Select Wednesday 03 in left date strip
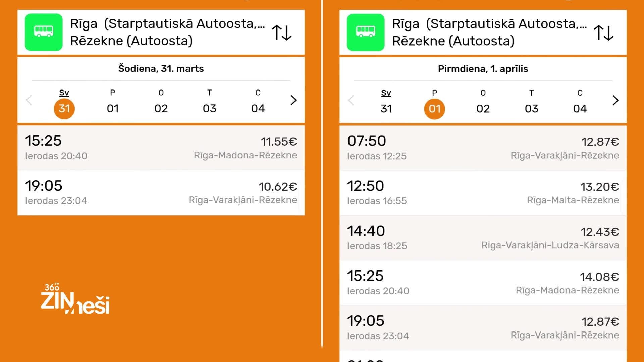644x362 pixels. (x=210, y=108)
